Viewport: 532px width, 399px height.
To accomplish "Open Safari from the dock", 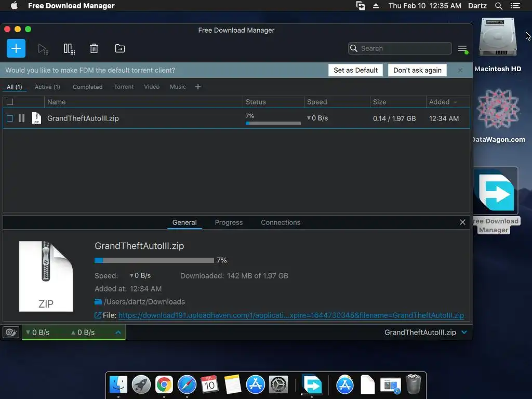I will [187, 384].
